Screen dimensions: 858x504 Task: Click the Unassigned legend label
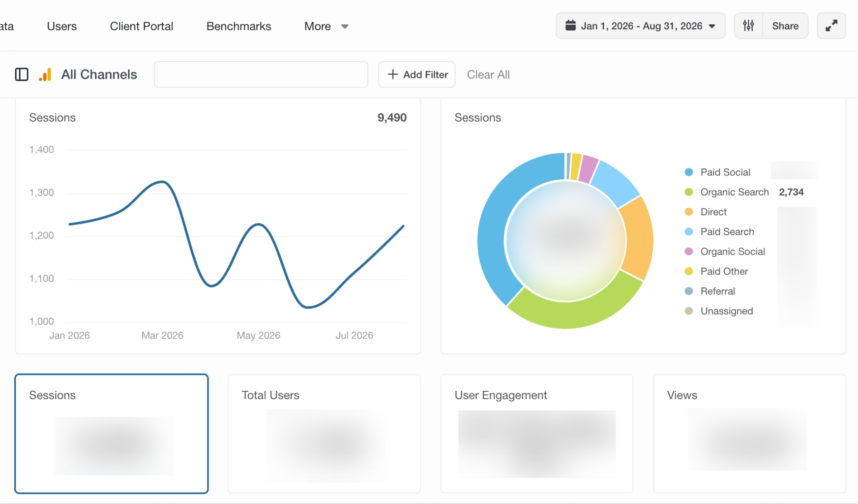pyautogui.click(x=727, y=311)
